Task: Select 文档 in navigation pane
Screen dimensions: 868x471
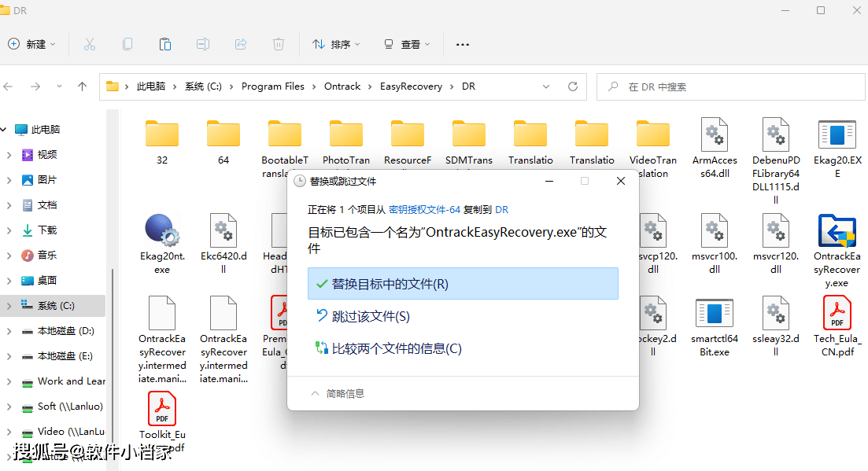Action: tap(47, 205)
